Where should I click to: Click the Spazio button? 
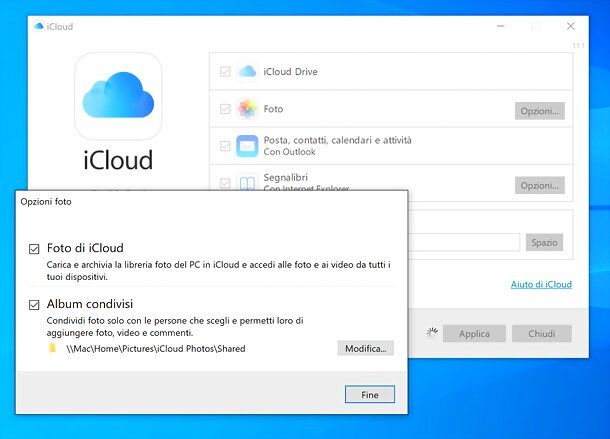[544, 242]
